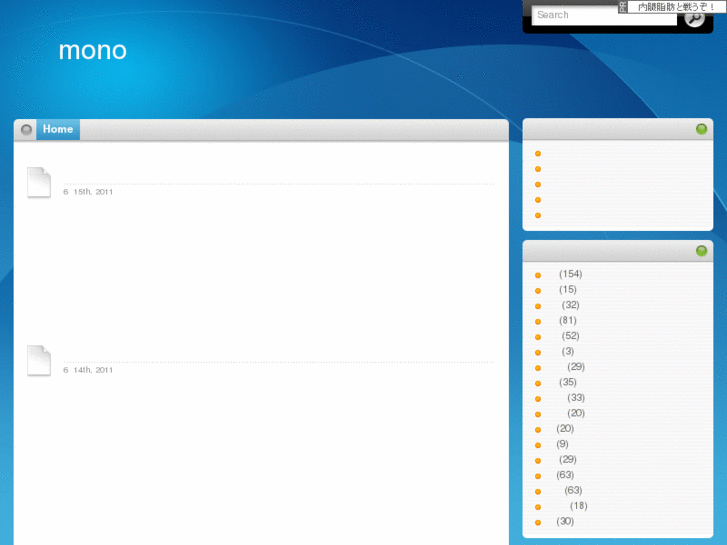Click the orange bullet next to (81)

tap(538, 321)
